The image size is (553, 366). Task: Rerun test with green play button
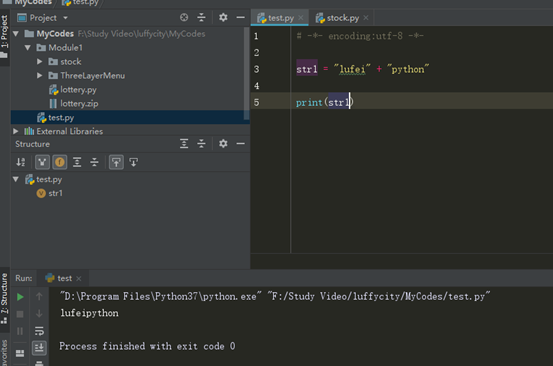coord(20,297)
